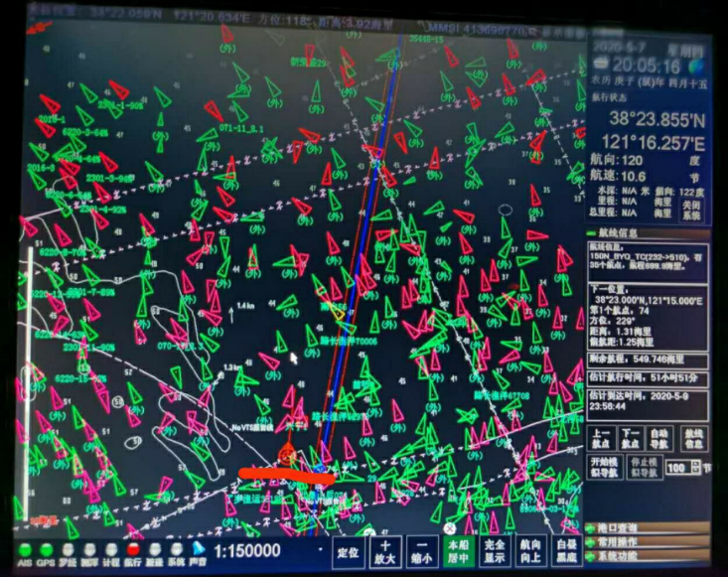Image resolution: width=728 pixels, height=577 pixels.
Task: Click the white X close marker above 本船居中
Action: [x=449, y=528]
